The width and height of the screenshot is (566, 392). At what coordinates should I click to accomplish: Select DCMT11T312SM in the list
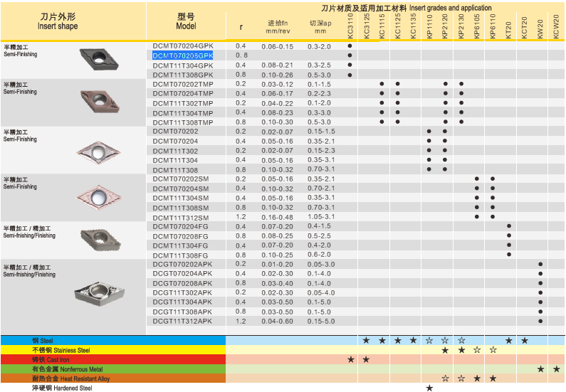click(x=181, y=218)
